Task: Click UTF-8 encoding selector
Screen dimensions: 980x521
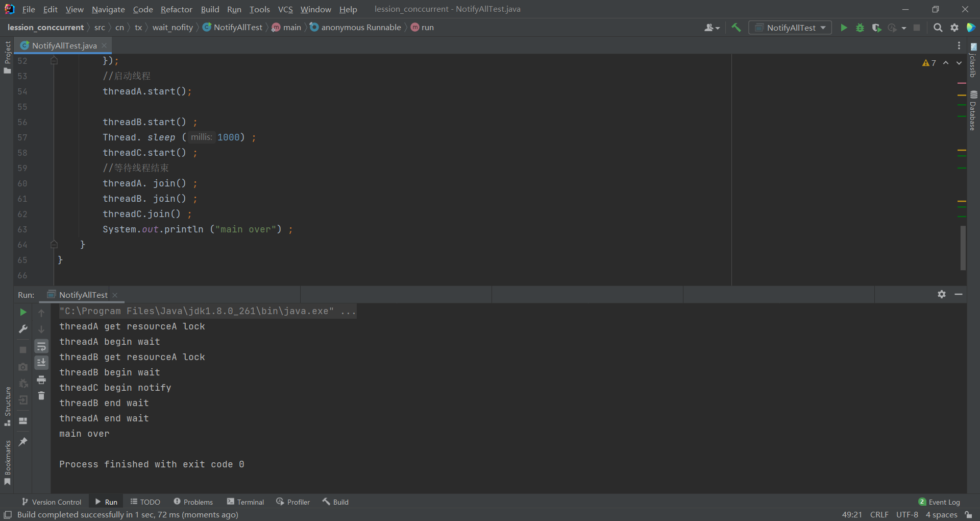Action: [x=907, y=514]
